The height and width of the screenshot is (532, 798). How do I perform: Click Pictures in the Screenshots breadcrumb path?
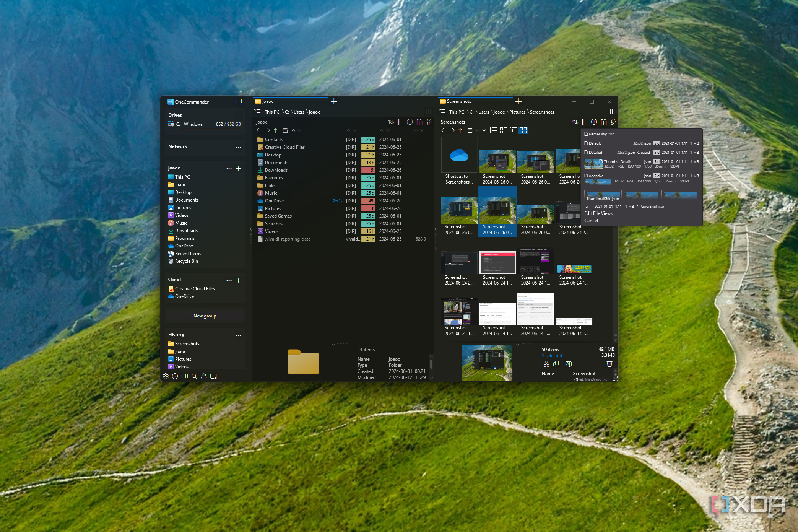[x=517, y=112]
